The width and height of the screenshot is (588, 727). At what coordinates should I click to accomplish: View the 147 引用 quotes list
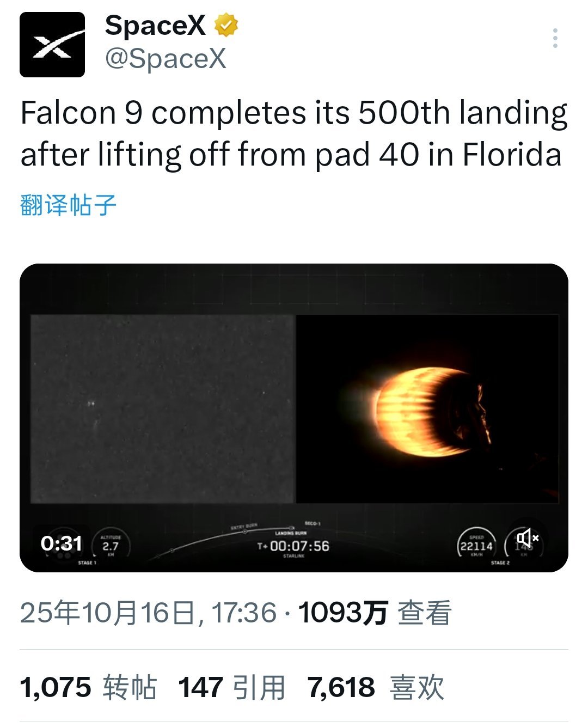[x=231, y=687]
